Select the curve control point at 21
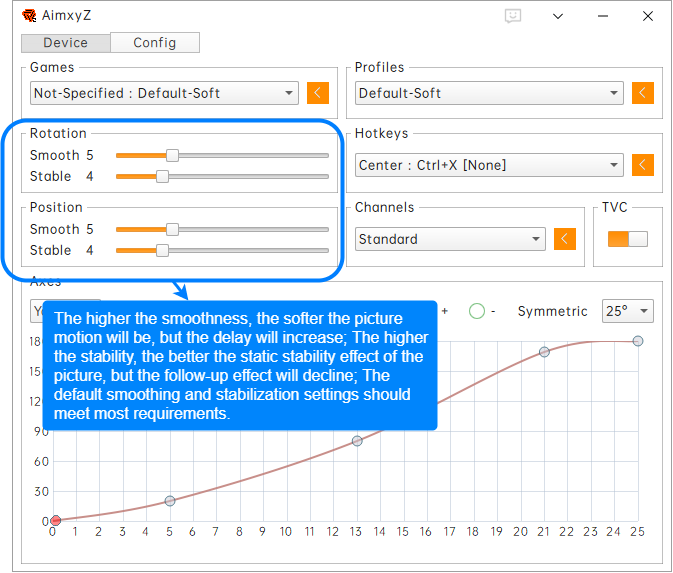 click(x=544, y=352)
